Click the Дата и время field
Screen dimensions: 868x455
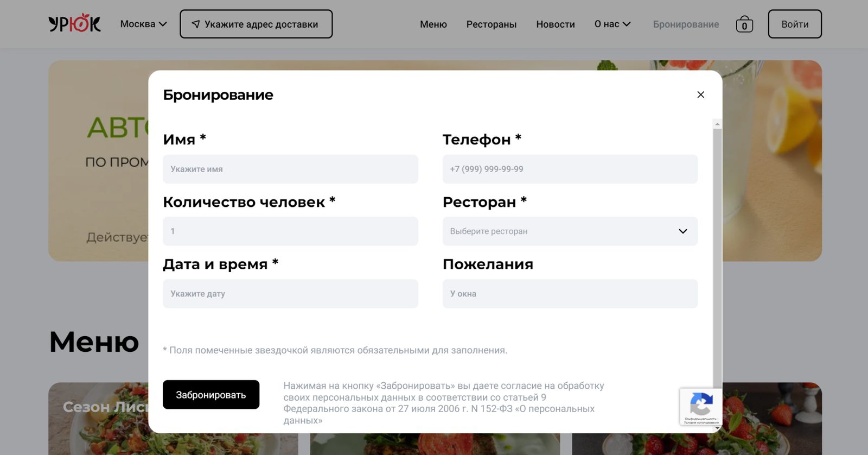tap(290, 294)
